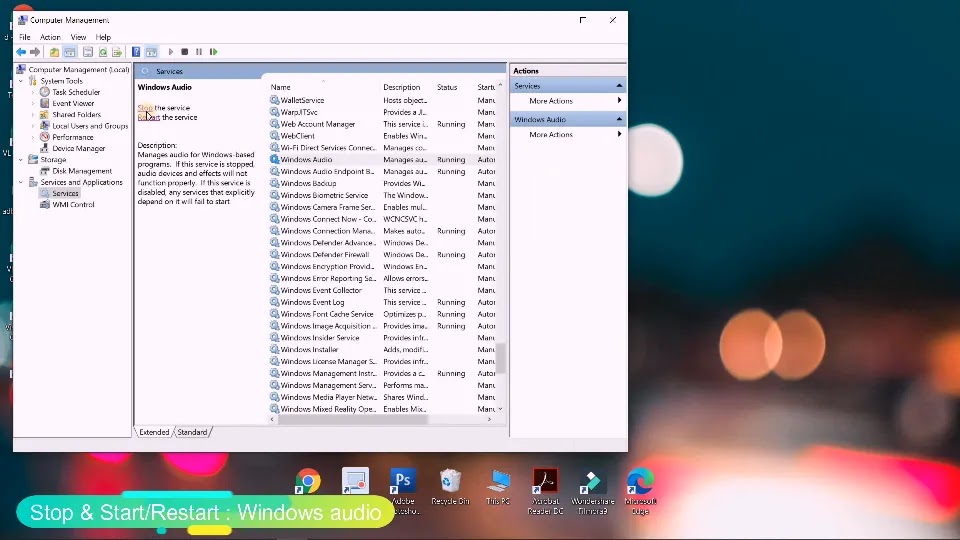Screen dimensions: 960x540
Task: Select Windows Defender Firewall service
Action: coord(383,255)
